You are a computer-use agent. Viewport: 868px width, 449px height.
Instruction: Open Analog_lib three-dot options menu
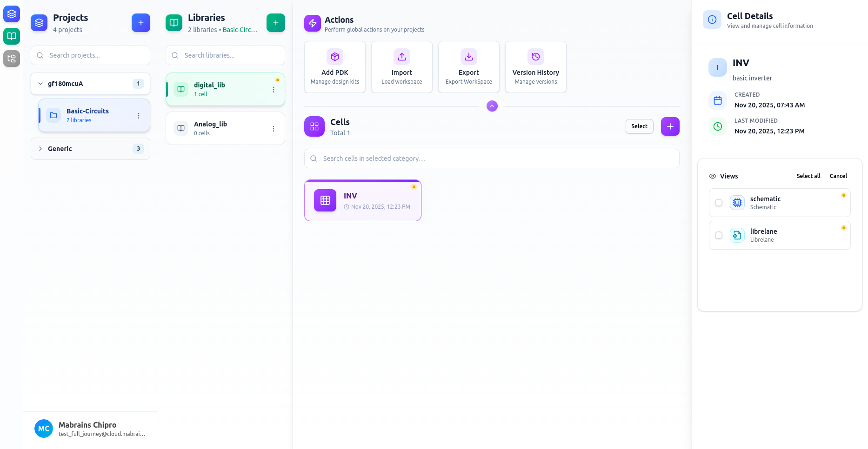pyautogui.click(x=274, y=129)
